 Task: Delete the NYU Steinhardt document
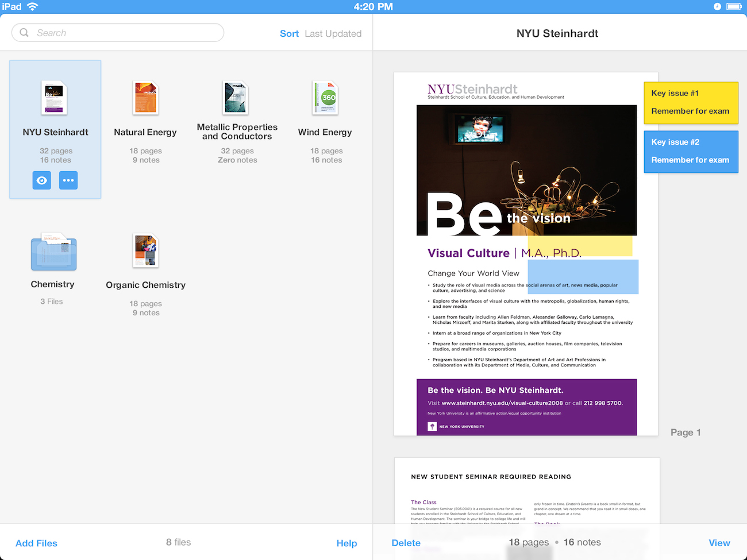406,543
